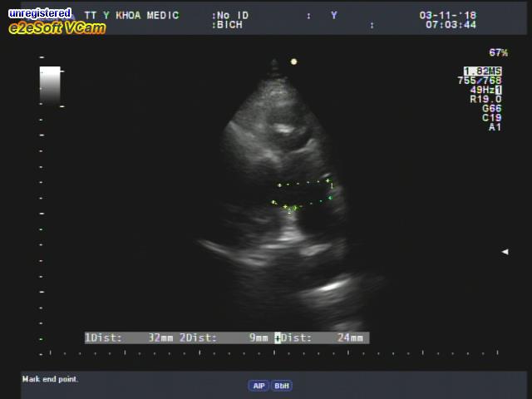Click the highlighted 1.82MS parameter
532x399 pixels.
(483, 71)
